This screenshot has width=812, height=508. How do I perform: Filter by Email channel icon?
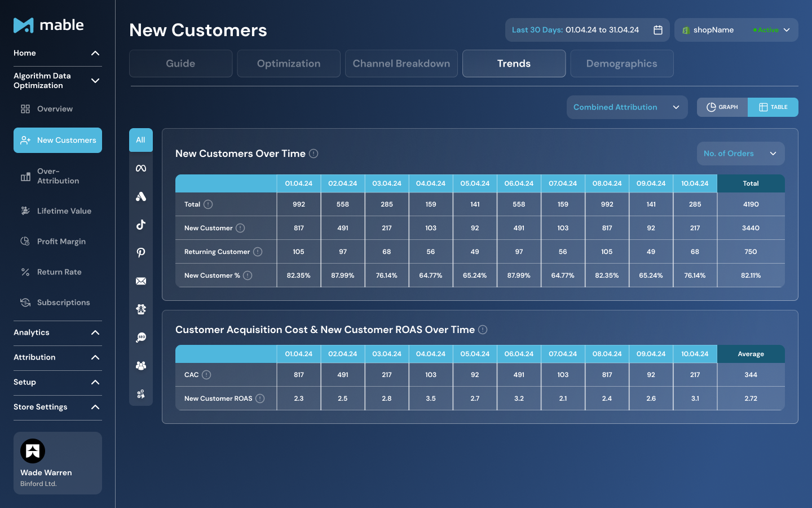coord(141,281)
